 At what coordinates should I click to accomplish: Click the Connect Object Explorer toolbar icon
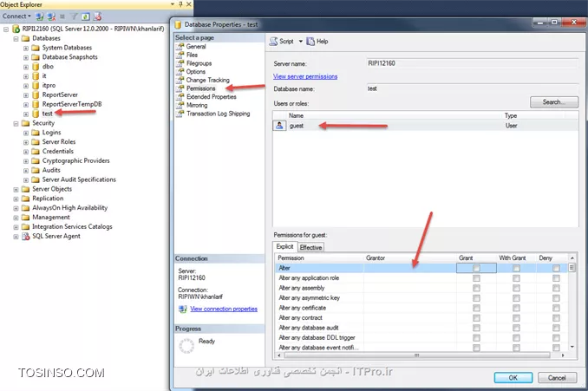pyautogui.click(x=39, y=16)
